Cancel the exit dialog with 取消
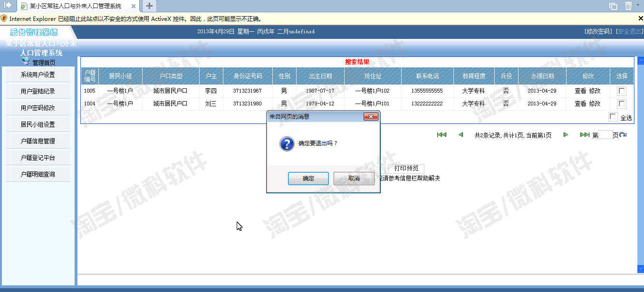Viewport: 644px width, 292px height. tap(354, 179)
